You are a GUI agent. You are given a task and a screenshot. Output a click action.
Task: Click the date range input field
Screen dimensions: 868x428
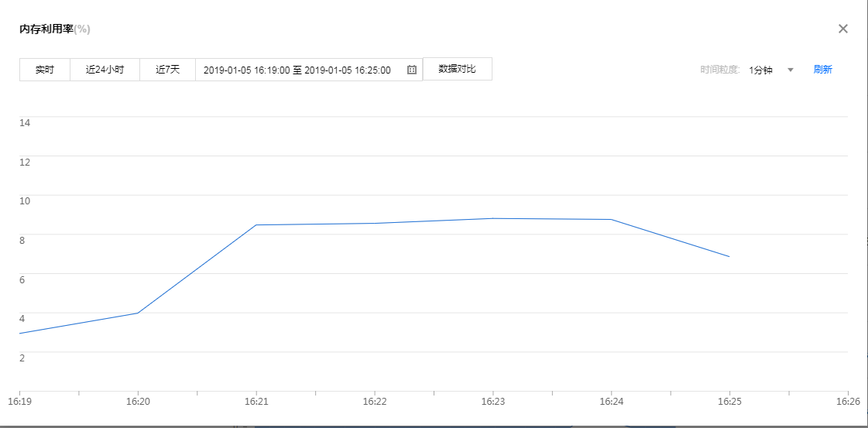pyautogui.click(x=298, y=70)
